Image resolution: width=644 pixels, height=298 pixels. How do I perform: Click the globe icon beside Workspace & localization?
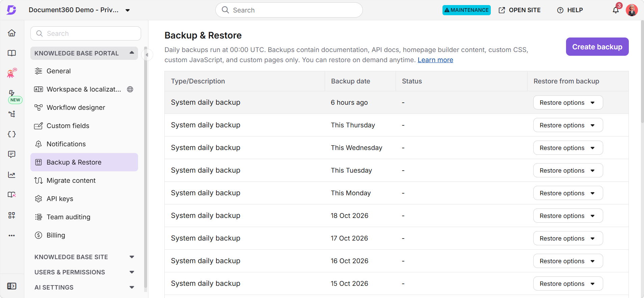click(130, 89)
